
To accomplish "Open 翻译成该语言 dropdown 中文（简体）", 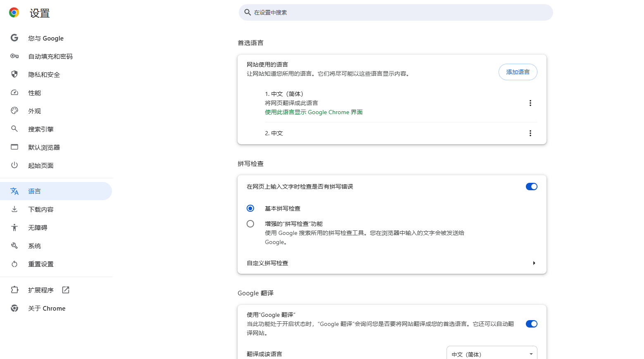I will click(492, 354).
